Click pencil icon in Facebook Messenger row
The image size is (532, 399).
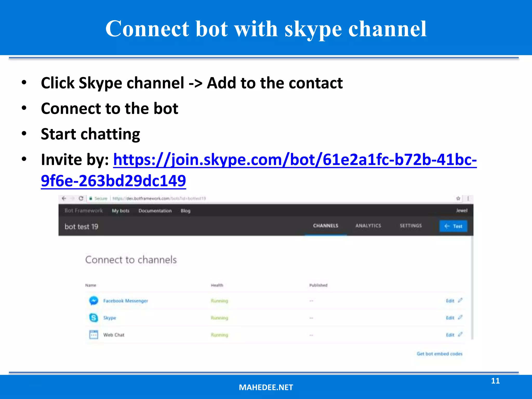point(460,300)
